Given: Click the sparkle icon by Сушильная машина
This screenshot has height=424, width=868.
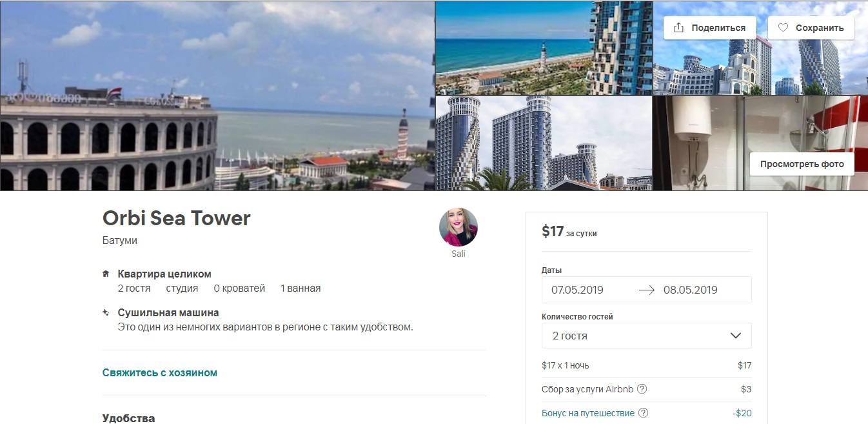Looking at the screenshot, I should [x=106, y=312].
